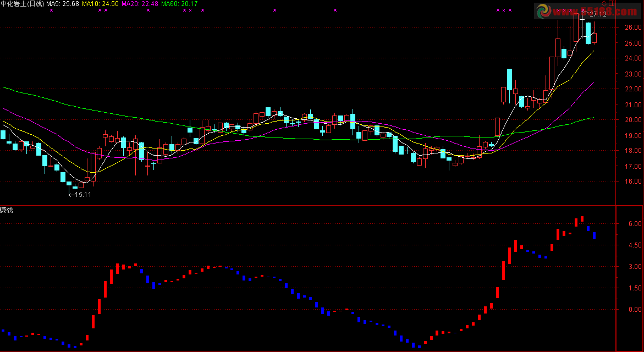Click the arrow beside the 15.11 low label
The height and width of the screenshot is (352, 644).
pos(71,195)
